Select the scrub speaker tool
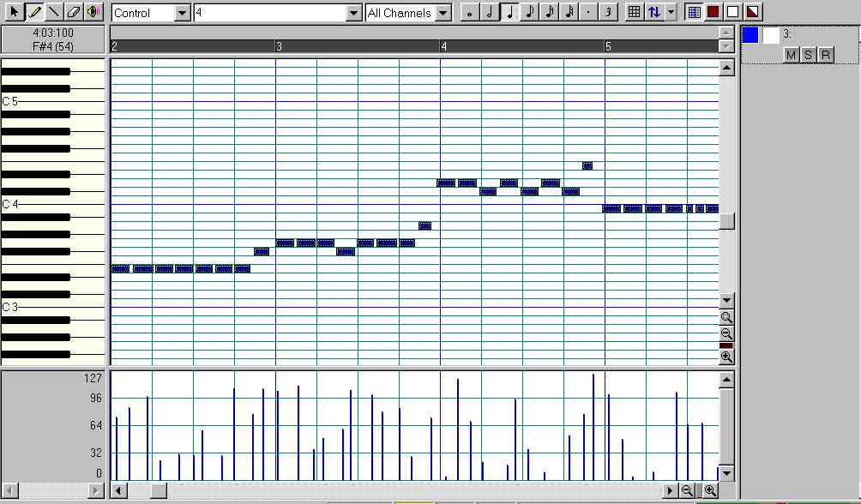The height and width of the screenshot is (504, 861). pos(93,11)
